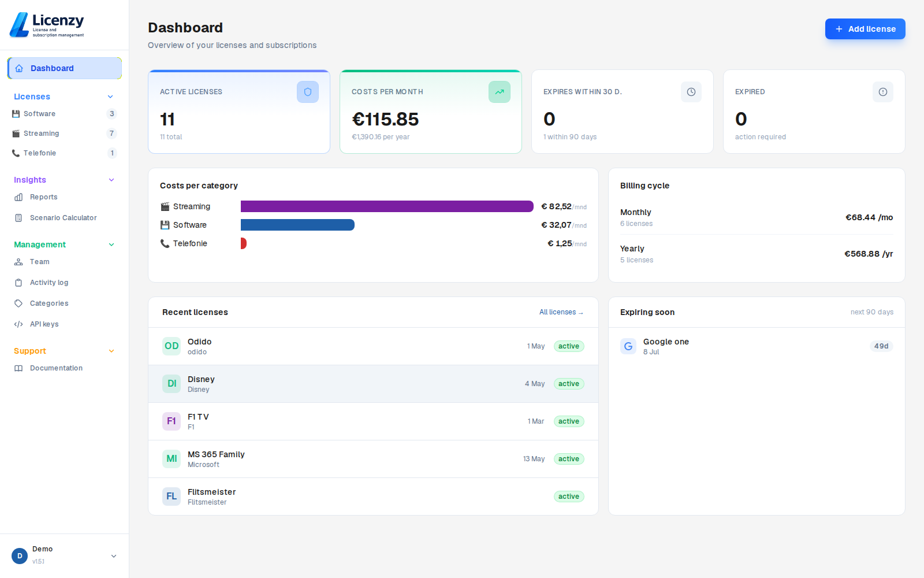The image size is (924, 578).
Task: Click the FL avatar for Flitsmeister
Action: tap(172, 497)
